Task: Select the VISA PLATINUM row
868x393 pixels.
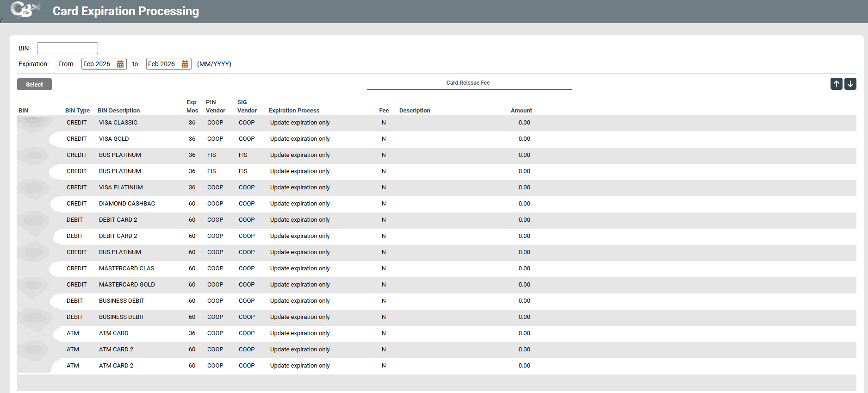Action: coord(121,187)
